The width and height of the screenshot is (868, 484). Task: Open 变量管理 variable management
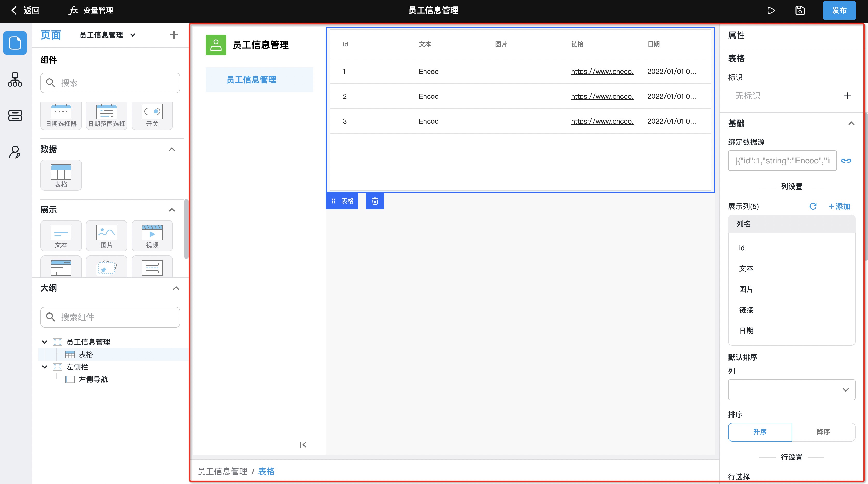pos(91,10)
